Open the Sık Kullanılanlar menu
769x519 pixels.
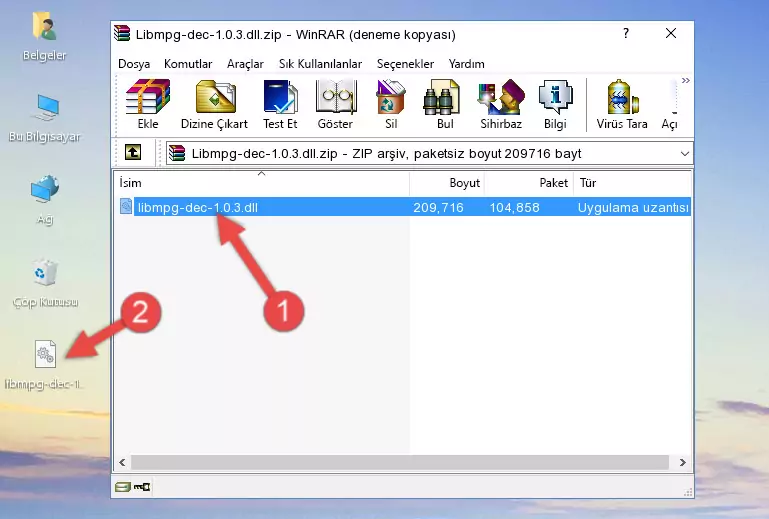(320, 64)
